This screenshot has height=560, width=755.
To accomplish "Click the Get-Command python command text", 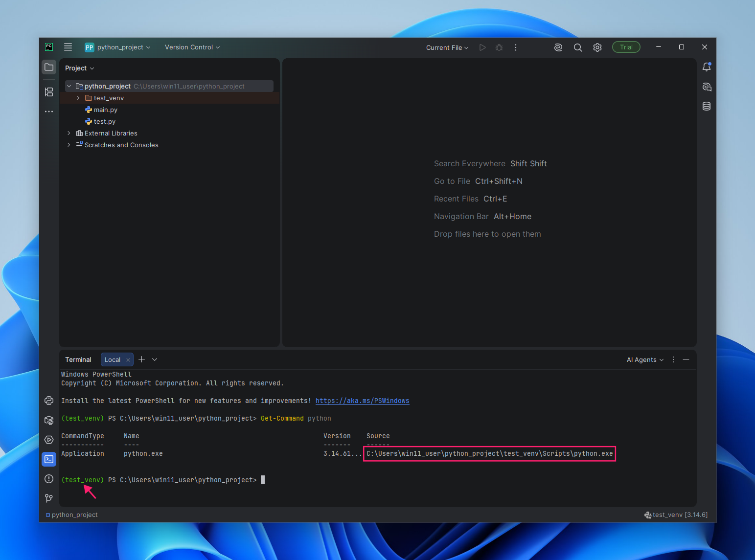I will click(x=296, y=418).
